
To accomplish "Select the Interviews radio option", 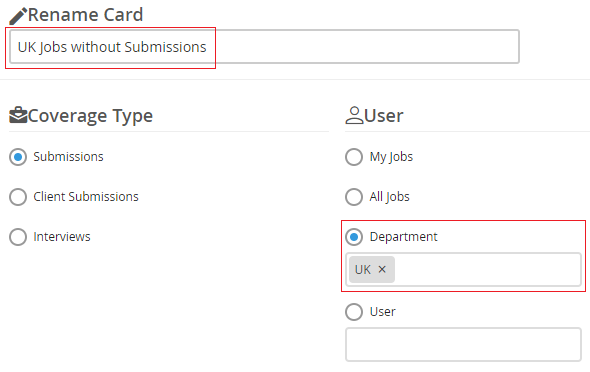I will pos(18,237).
